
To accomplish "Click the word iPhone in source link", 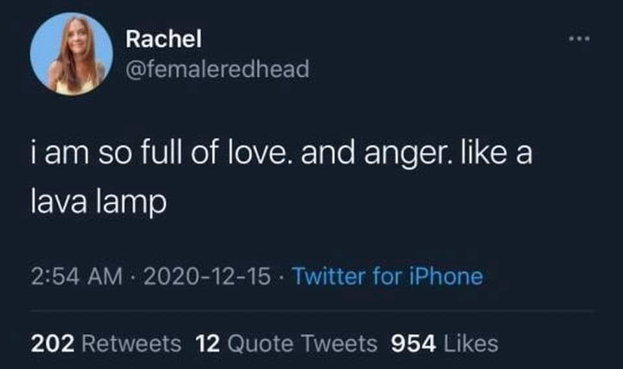I will click(x=446, y=276).
